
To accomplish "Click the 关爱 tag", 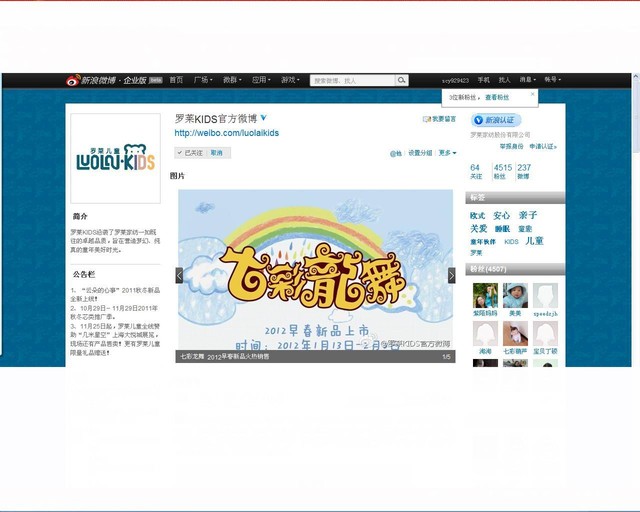I will click(x=478, y=228).
